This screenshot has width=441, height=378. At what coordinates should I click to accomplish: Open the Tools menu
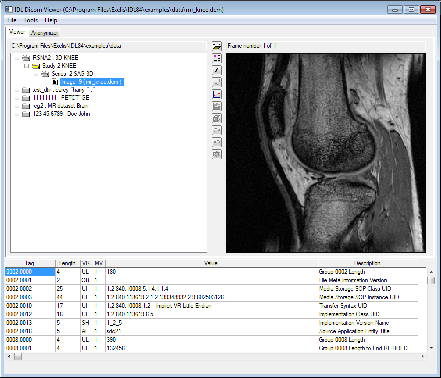[x=31, y=20]
